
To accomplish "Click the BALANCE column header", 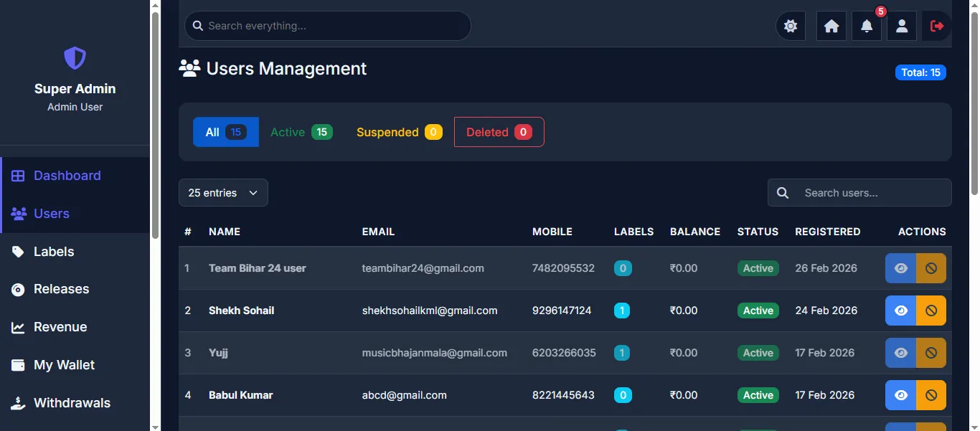I will pyautogui.click(x=695, y=232).
